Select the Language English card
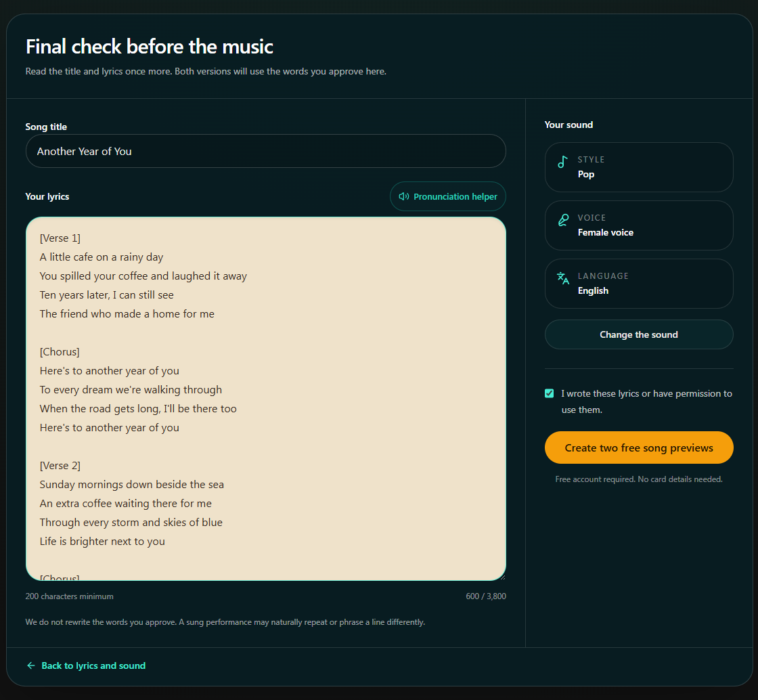Viewport: 758px width, 700px height. click(639, 283)
